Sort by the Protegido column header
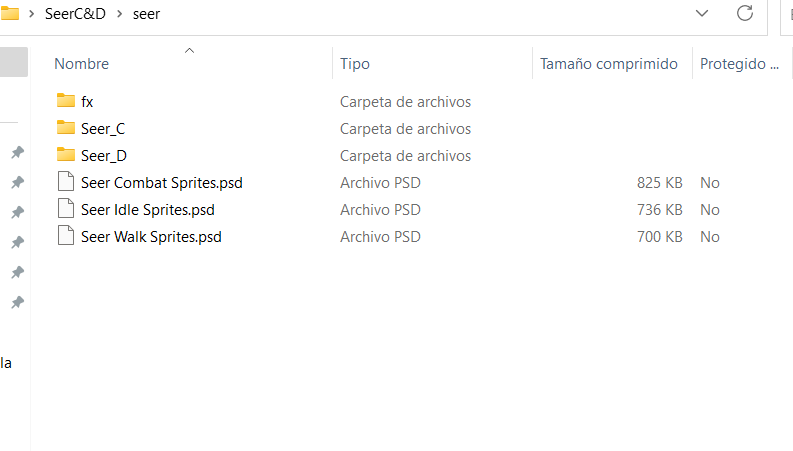 coord(739,64)
